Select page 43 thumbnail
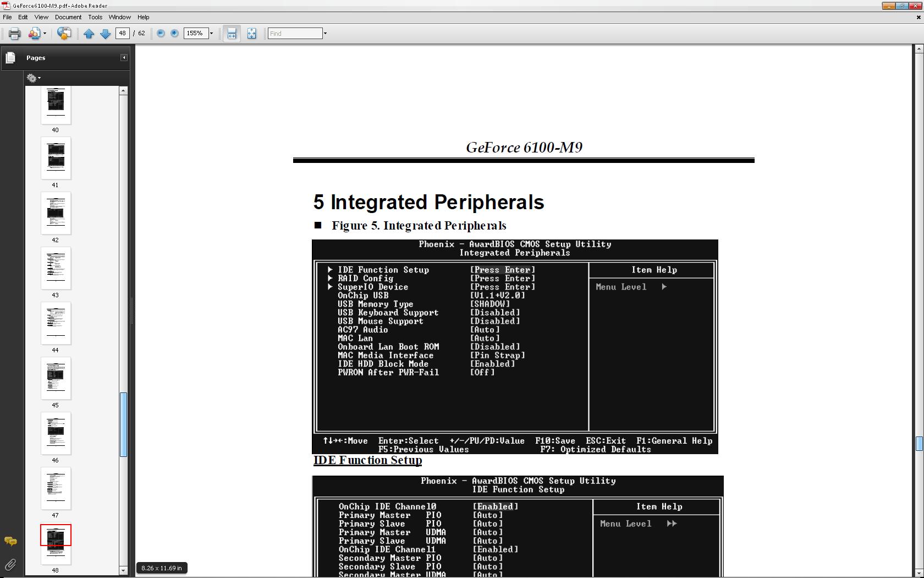This screenshot has width=924, height=578. [56, 268]
